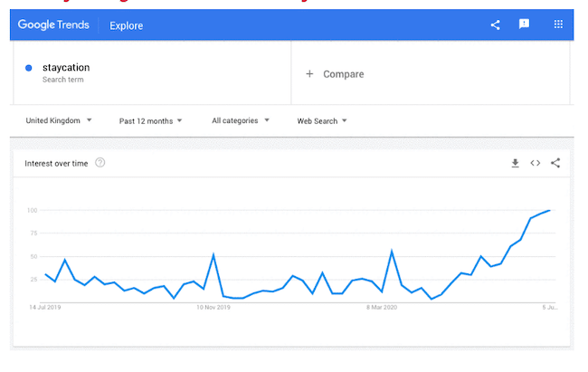Click the share icon in blue header
Screen dimensions: 588x372
tap(495, 24)
